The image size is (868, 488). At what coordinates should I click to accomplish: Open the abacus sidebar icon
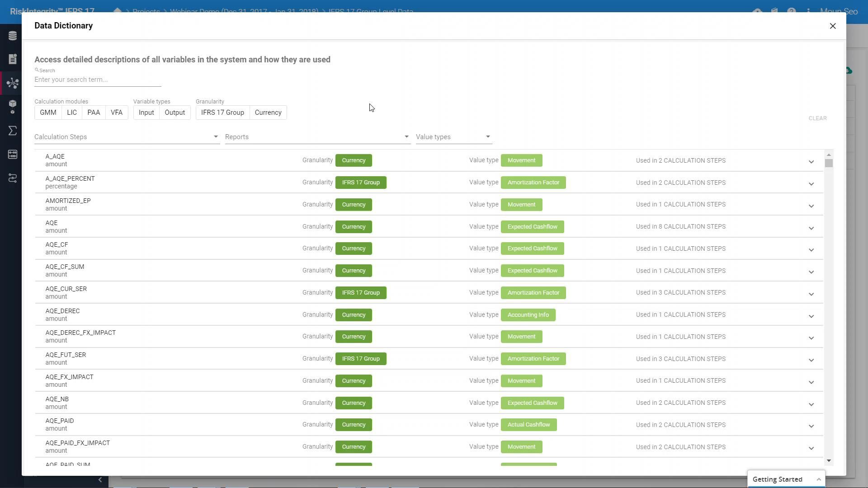12,155
